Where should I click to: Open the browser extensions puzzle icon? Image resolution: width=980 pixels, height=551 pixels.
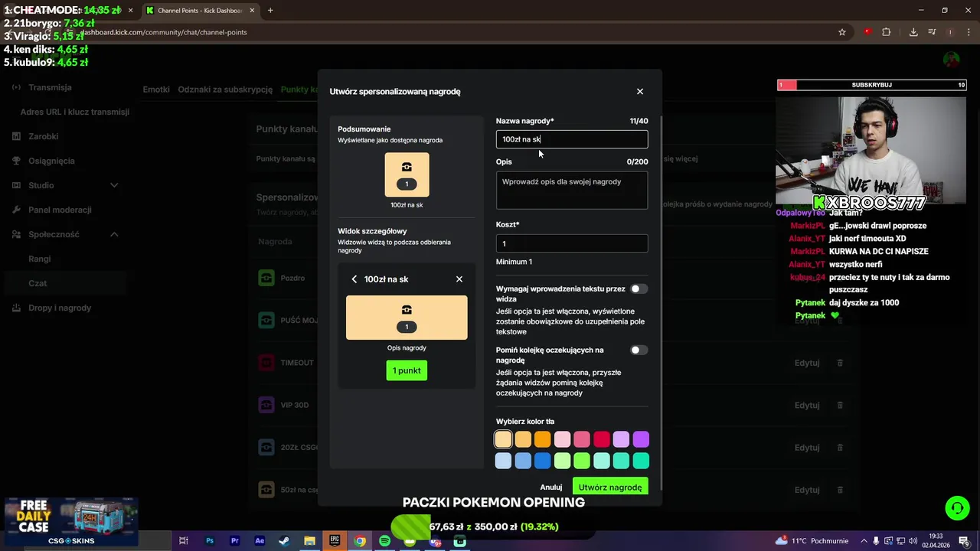click(x=887, y=32)
